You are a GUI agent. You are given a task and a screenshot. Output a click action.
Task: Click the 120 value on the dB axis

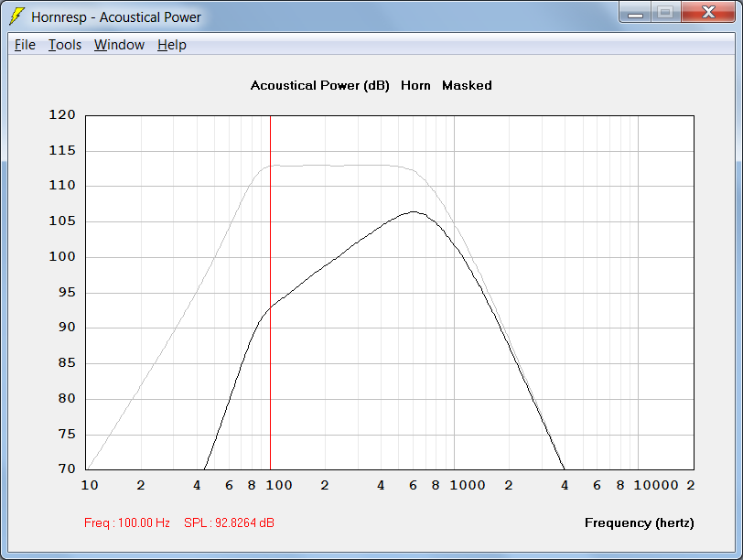click(62, 114)
